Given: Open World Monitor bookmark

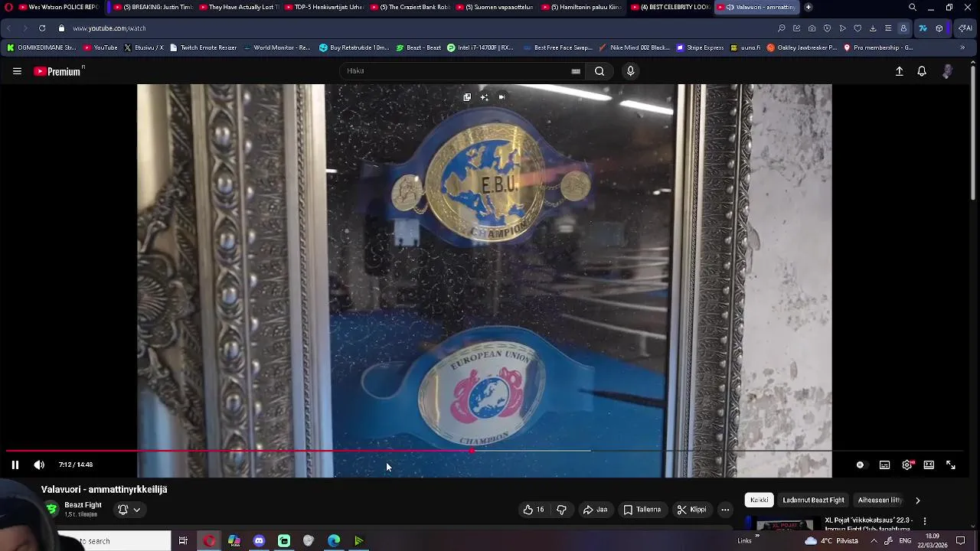Looking at the screenshot, I should tap(276, 47).
